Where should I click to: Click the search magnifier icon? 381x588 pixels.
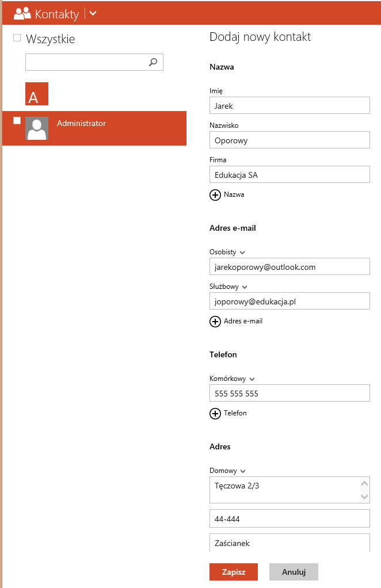pyautogui.click(x=153, y=62)
